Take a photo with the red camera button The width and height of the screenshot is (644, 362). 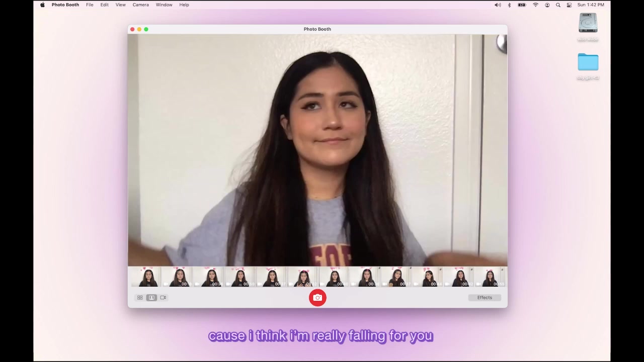pos(317,298)
